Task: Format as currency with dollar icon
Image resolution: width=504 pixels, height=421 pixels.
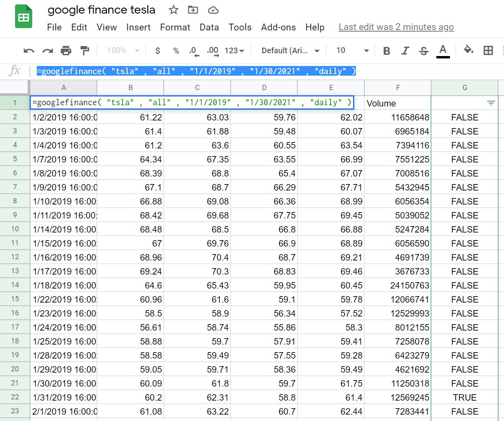Action: [158, 51]
